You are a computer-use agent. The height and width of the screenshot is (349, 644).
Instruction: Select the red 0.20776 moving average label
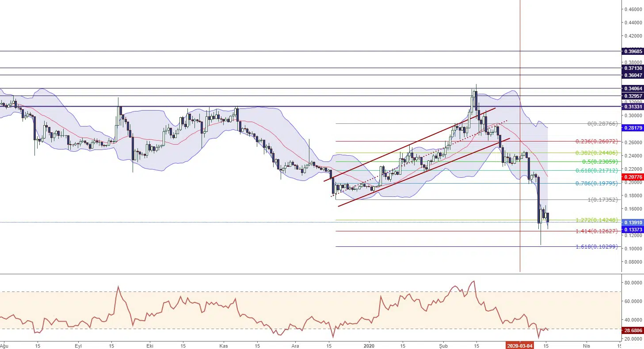[x=632, y=177]
